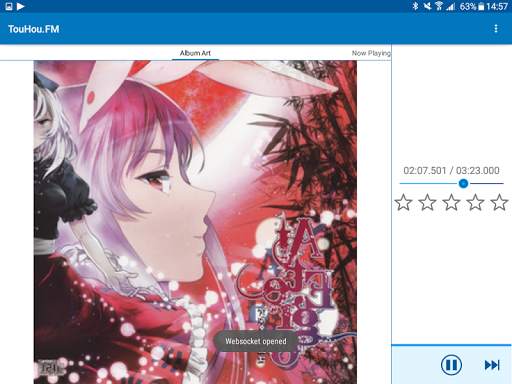Tap the image notification icon in status bar
The image size is (512, 384).
pyautogui.click(x=9, y=6)
